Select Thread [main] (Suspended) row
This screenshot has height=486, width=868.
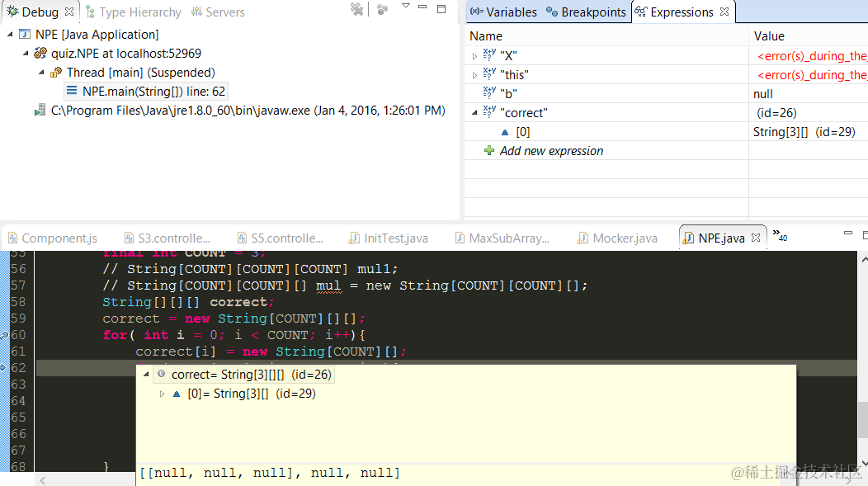140,73
